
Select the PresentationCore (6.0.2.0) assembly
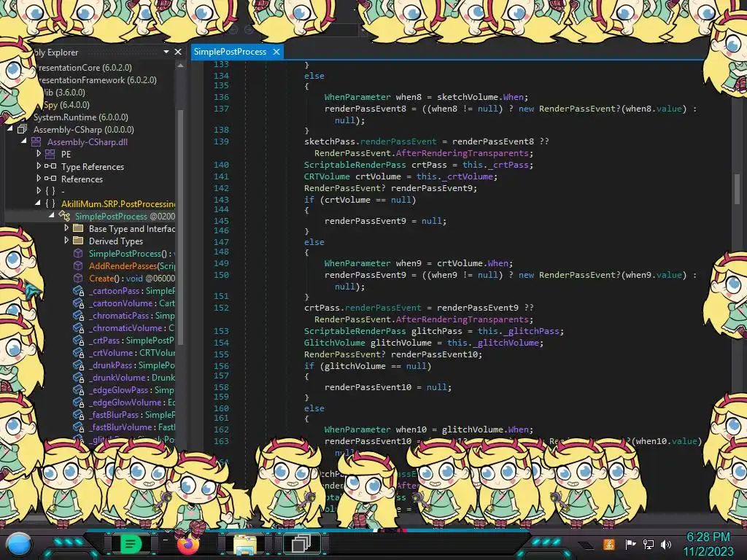(x=85, y=68)
